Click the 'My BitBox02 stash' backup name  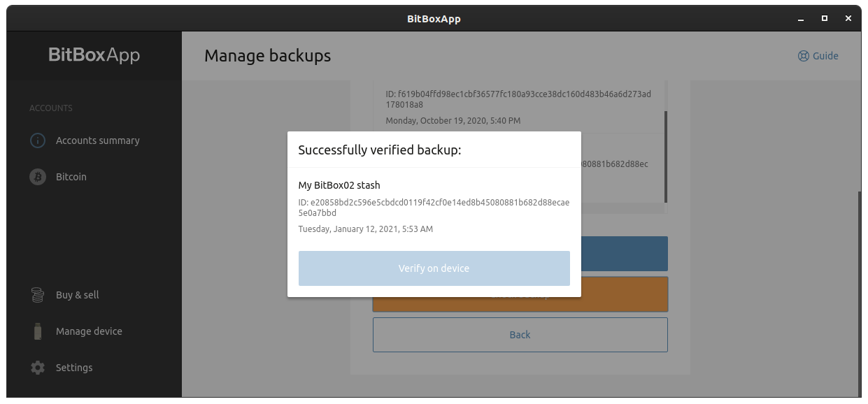click(x=339, y=185)
